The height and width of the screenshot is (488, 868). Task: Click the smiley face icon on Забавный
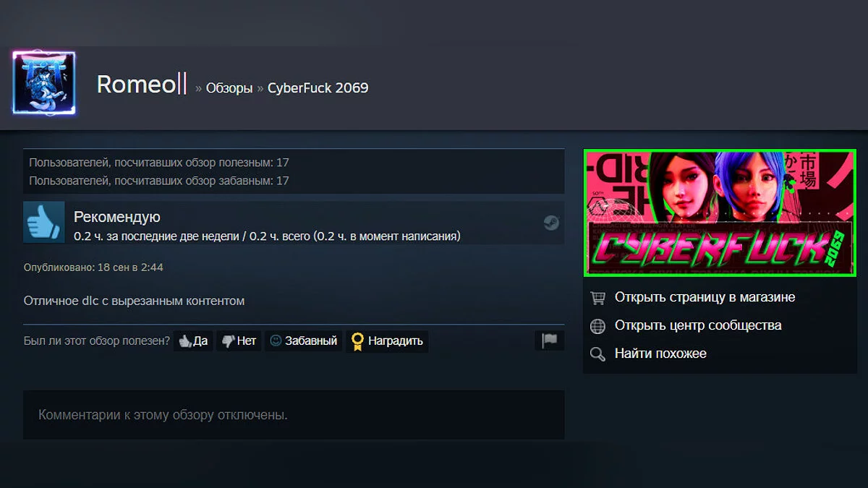click(276, 341)
